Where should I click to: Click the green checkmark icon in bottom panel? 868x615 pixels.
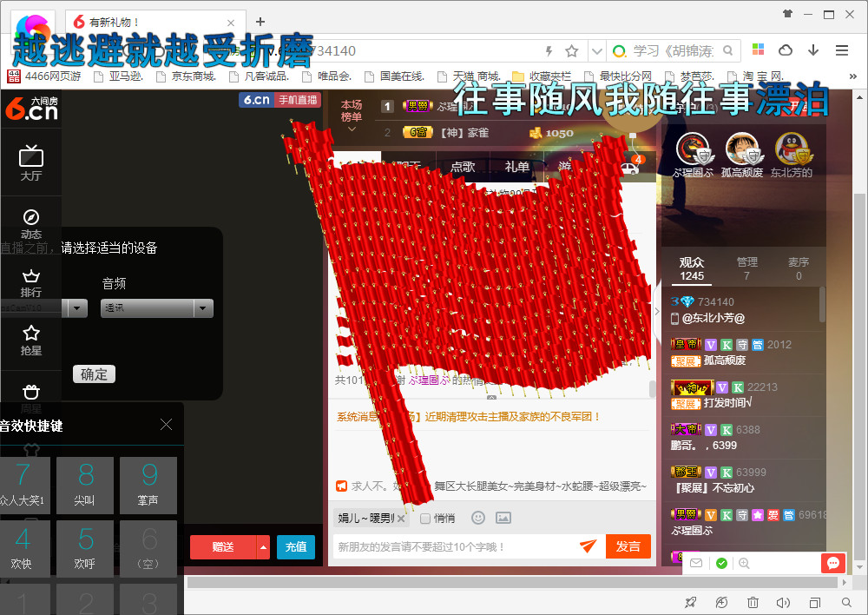[x=721, y=563]
